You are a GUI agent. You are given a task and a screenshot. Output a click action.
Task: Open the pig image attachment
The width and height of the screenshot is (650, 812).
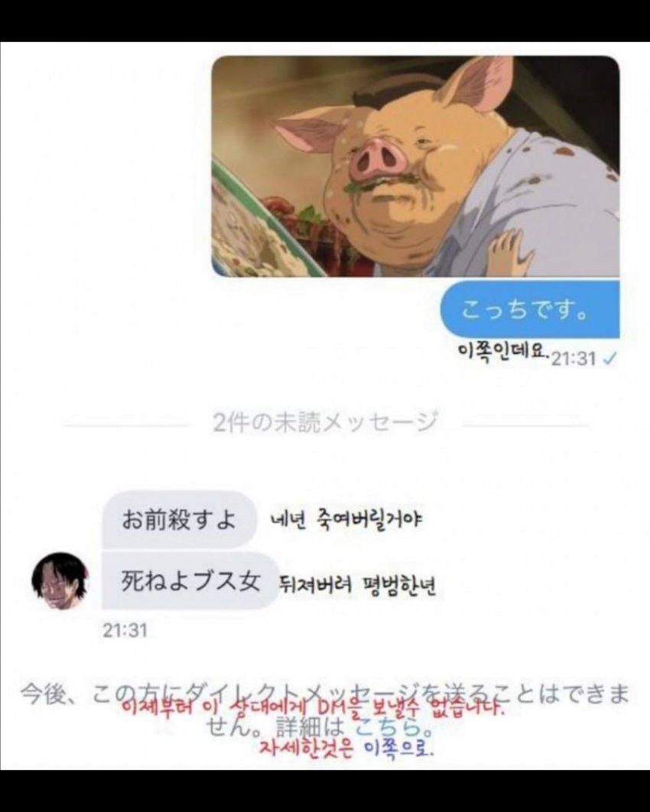coord(416,166)
